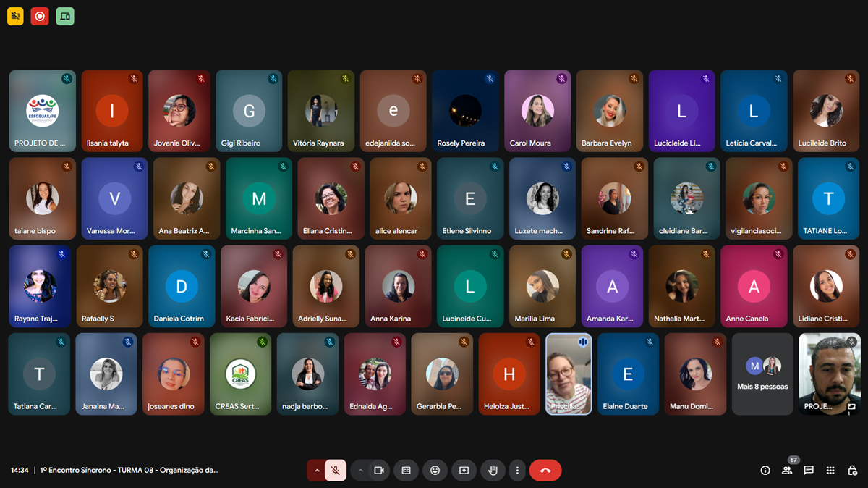
Task: Open the 'Mais 8 pessoas' tile
Action: (762, 374)
